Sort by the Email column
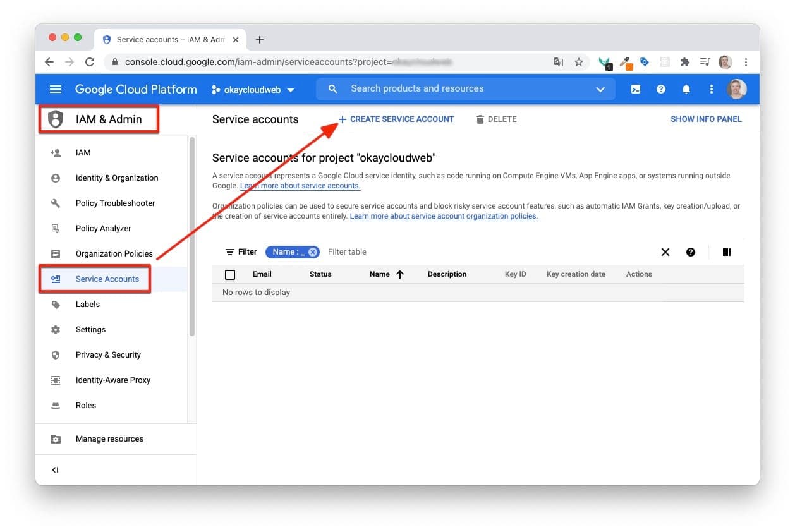 click(262, 274)
